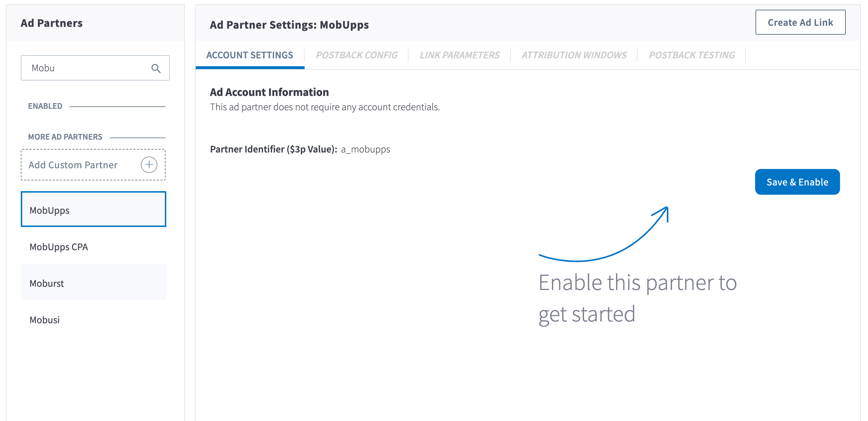The height and width of the screenshot is (421, 868).
Task: Click the Create Ad Link button
Action: (x=800, y=22)
